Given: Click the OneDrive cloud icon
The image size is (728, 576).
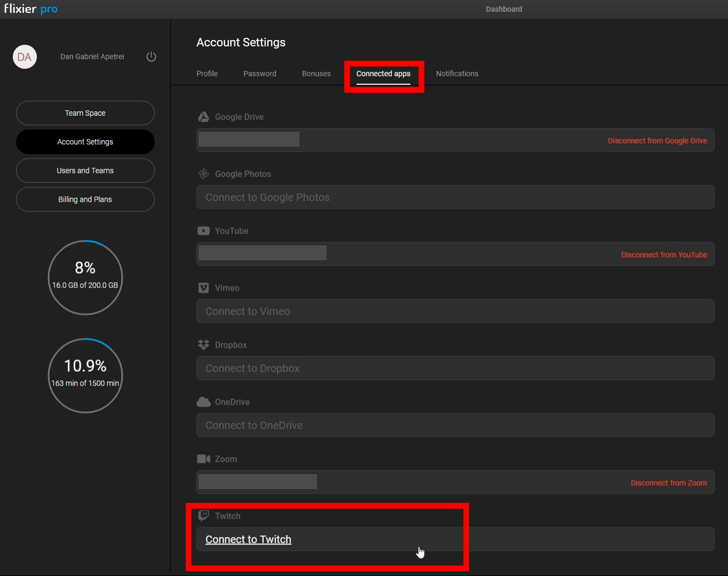Looking at the screenshot, I should click(203, 402).
